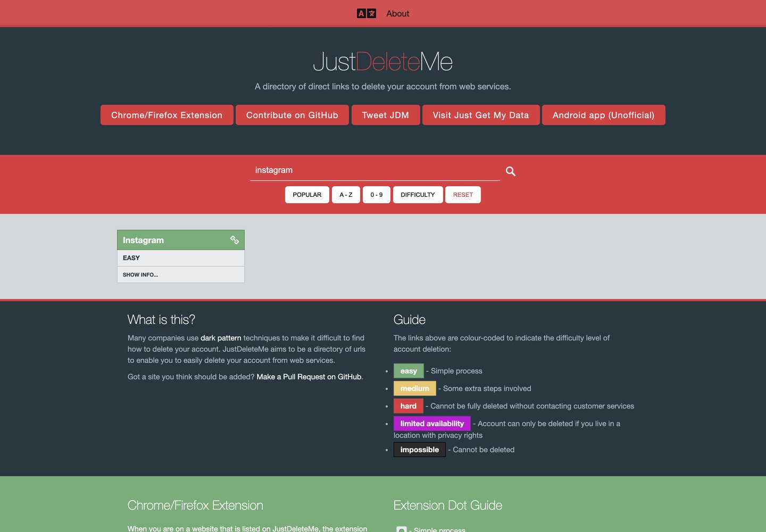Open the dark pattern link
Image resolution: width=766 pixels, height=532 pixels.
tap(221, 338)
